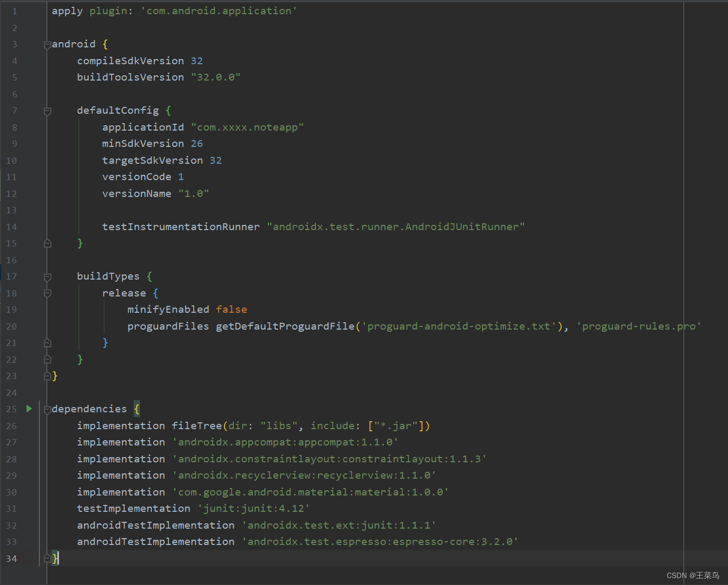Click "androidx.test.runner.AndroidJUnitRunner" string
Screen dimensions: 728x585
(x=396, y=226)
